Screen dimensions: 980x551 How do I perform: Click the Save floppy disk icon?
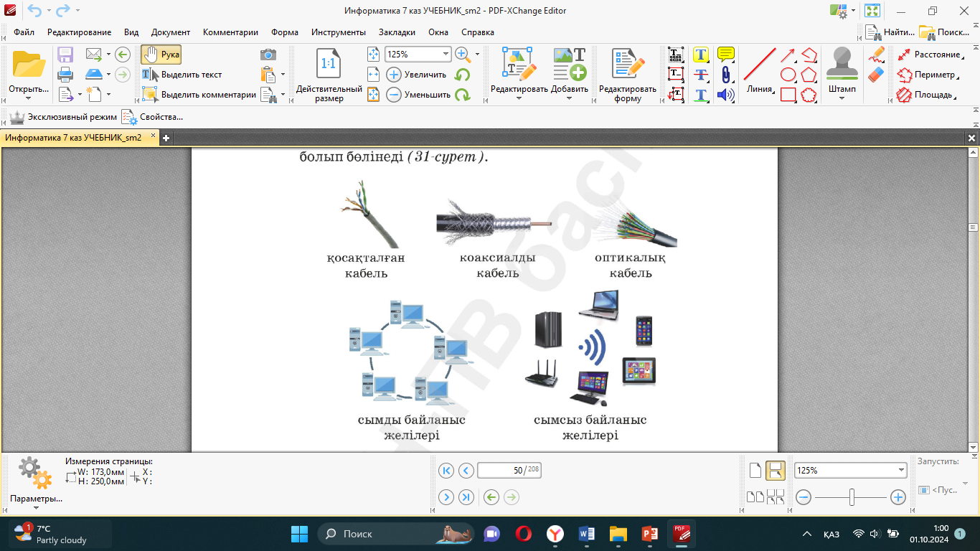(x=65, y=55)
